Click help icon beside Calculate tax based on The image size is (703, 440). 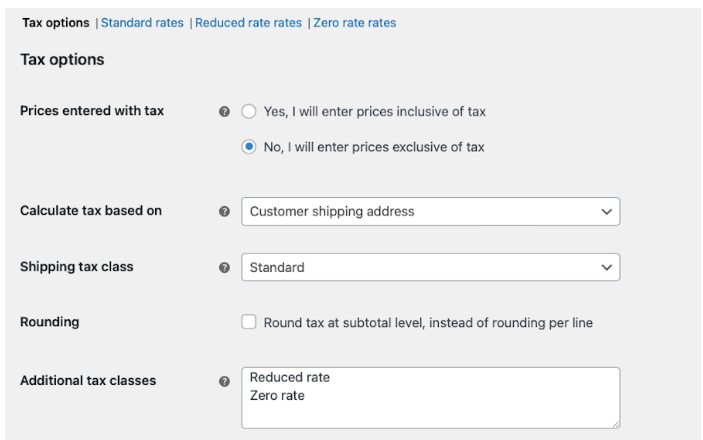pos(224,212)
